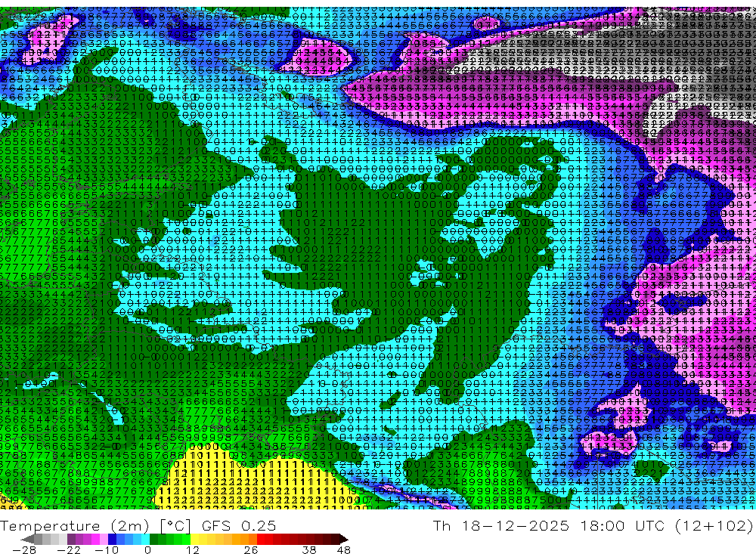Click the "26" legend label
This screenshot has height=554, width=756.
click(251, 549)
